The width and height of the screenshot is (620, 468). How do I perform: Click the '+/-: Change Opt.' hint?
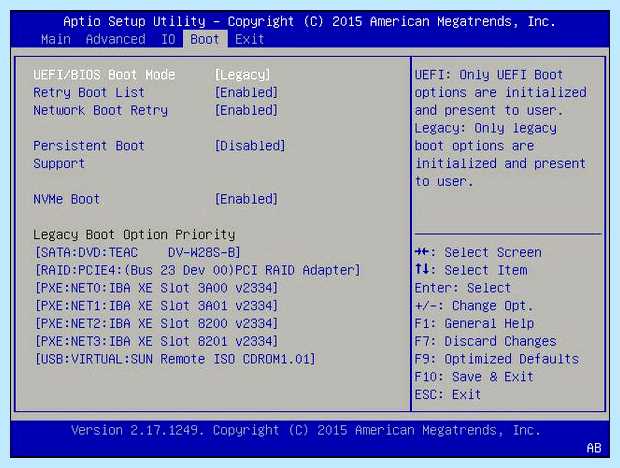tap(474, 306)
